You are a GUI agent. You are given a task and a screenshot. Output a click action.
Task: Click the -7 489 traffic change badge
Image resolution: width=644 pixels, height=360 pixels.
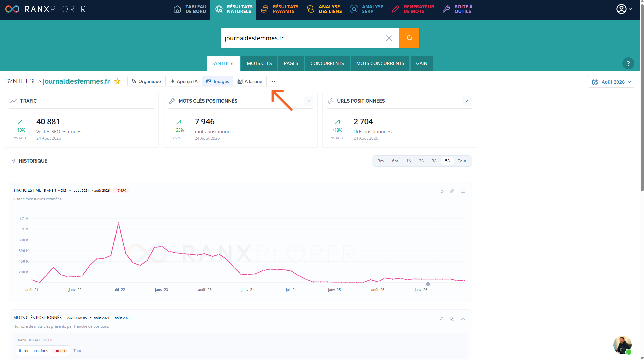(x=121, y=191)
